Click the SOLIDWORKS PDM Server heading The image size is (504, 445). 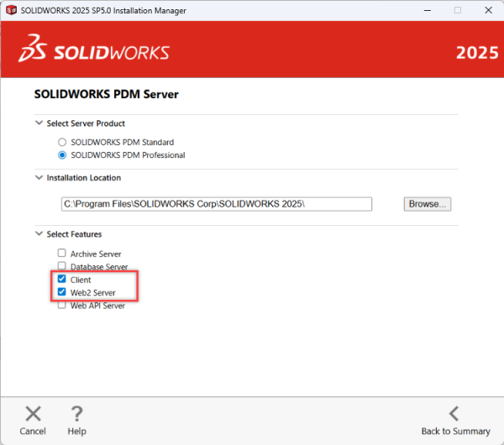pos(106,94)
